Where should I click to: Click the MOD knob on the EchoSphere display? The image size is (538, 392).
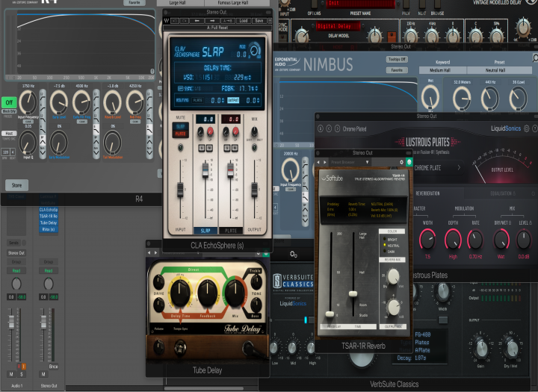click(x=255, y=51)
